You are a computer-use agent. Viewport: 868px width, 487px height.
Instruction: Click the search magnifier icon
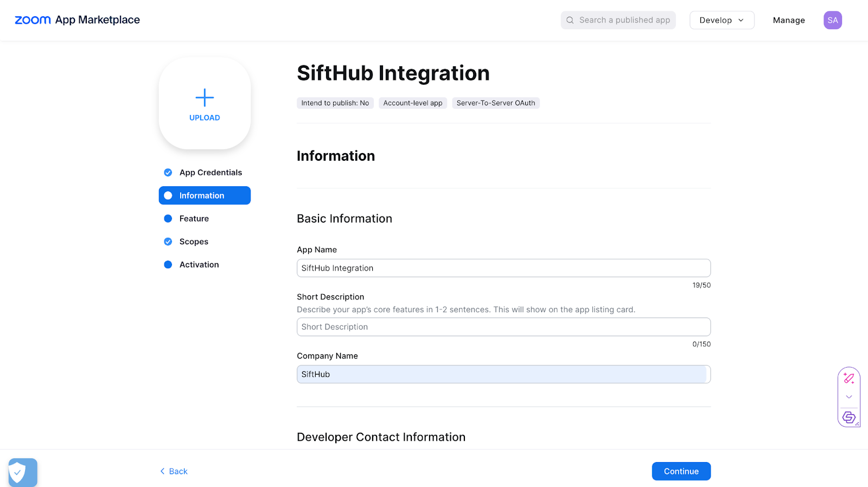coord(570,20)
